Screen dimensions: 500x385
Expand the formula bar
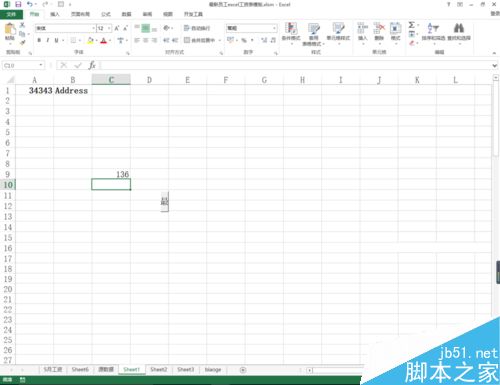pos(494,66)
